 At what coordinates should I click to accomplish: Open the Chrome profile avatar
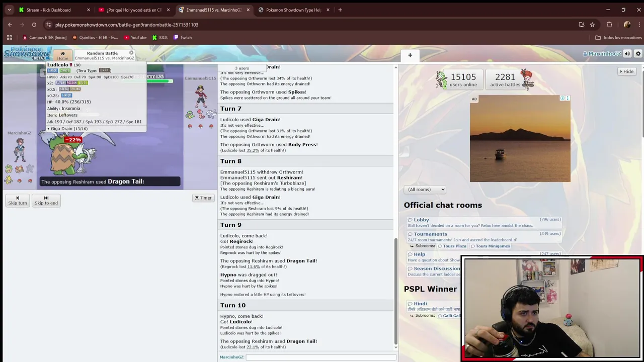tap(627, 25)
